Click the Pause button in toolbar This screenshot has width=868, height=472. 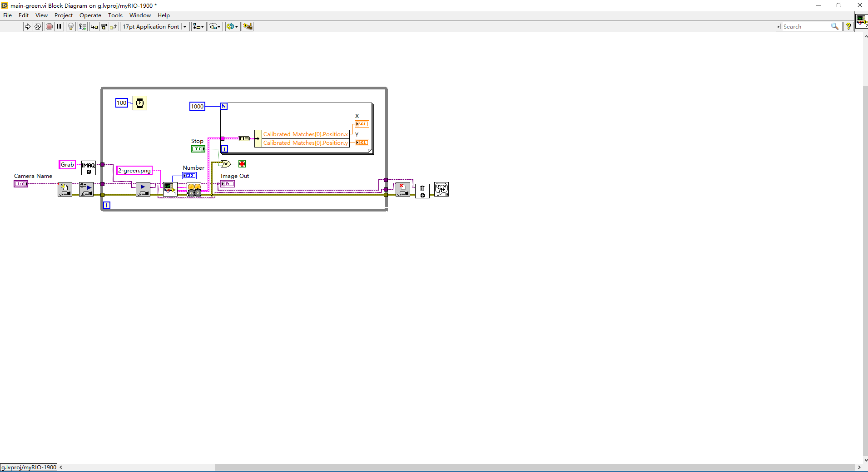(x=59, y=26)
